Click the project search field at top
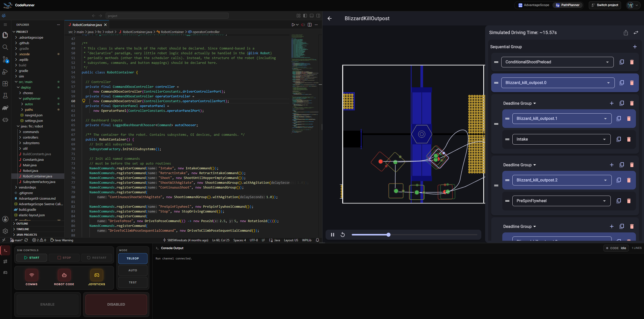Image resolution: width=644 pixels, height=319 pixels. tap(167, 16)
